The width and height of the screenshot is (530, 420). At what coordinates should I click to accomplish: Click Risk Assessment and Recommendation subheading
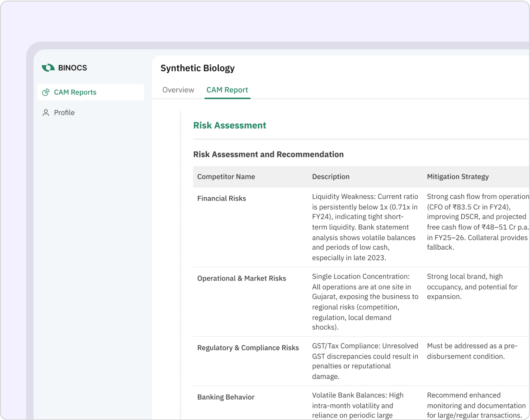(268, 155)
